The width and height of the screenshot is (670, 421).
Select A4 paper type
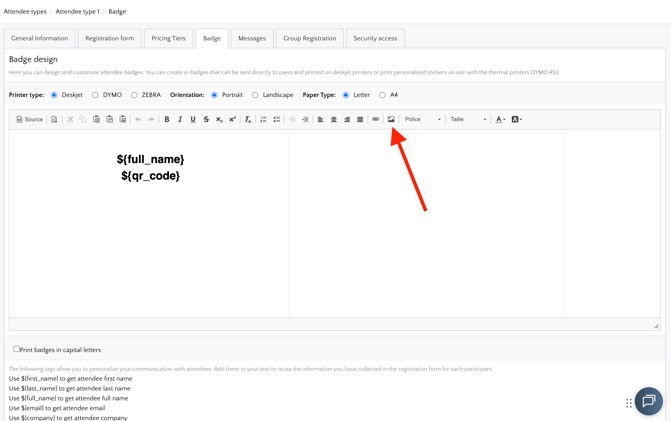pyautogui.click(x=382, y=95)
